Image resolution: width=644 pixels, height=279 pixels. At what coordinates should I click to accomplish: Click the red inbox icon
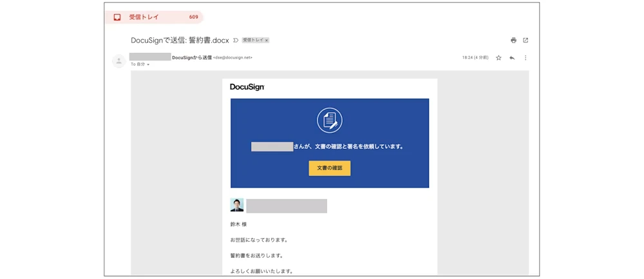click(x=117, y=17)
